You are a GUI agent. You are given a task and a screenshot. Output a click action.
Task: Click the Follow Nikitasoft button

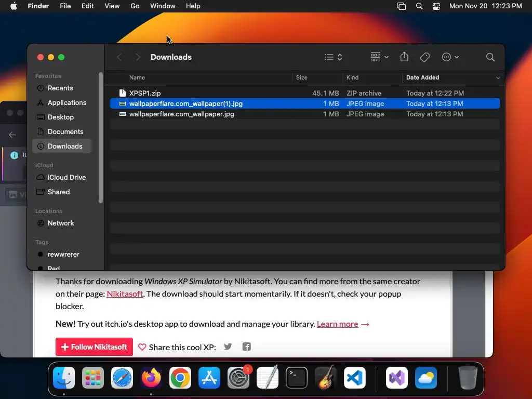95,347
